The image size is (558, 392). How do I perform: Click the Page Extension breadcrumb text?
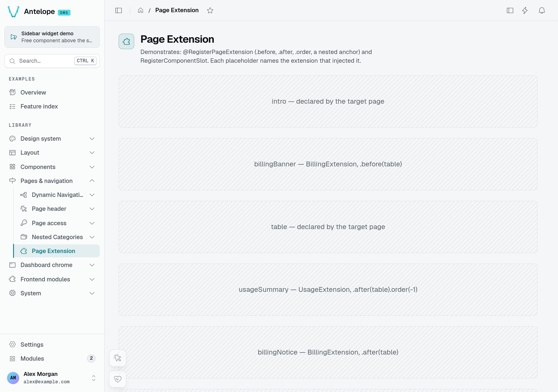(177, 10)
